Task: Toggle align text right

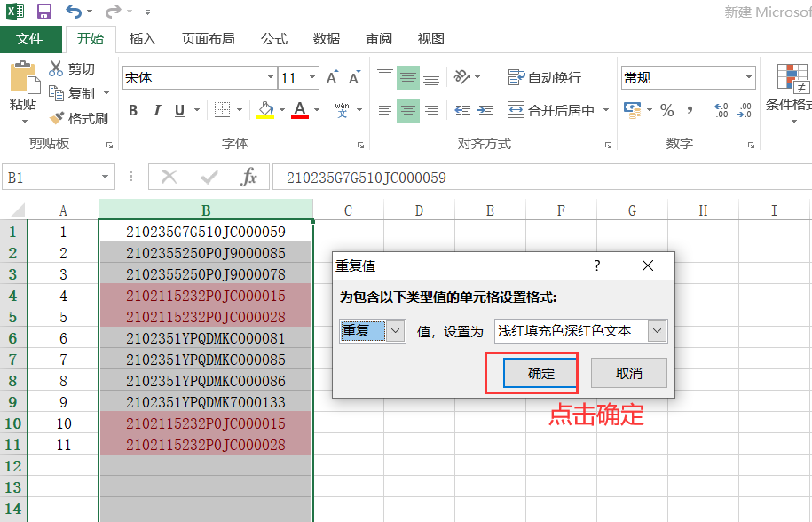Action: pyautogui.click(x=431, y=110)
